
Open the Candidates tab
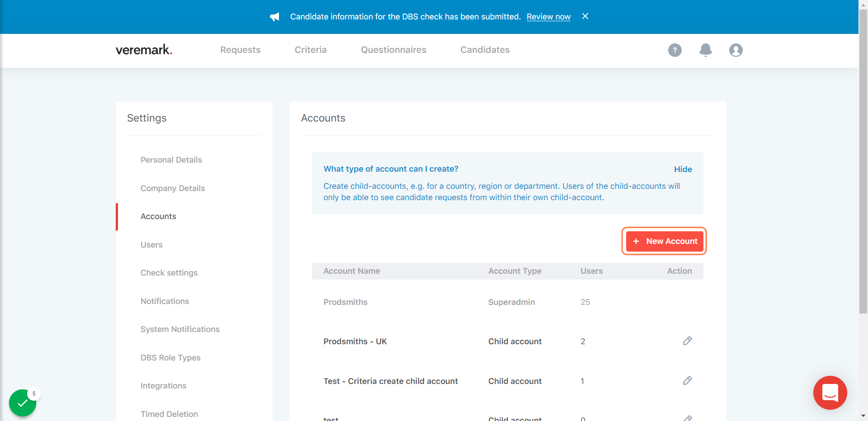pyautogui.click(x=485, y=50)
